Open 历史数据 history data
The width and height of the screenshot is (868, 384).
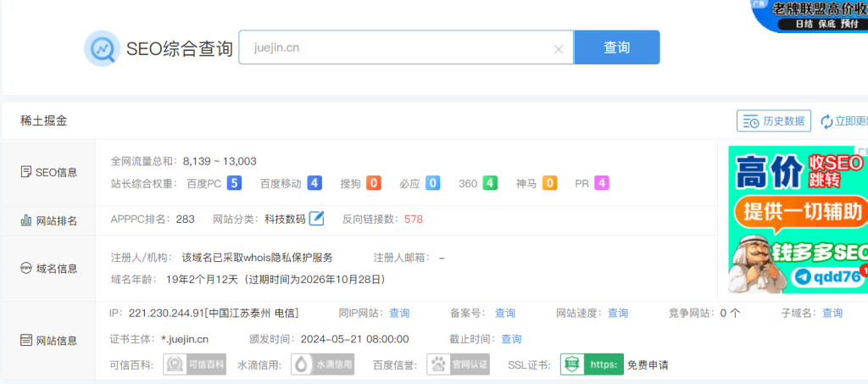tap(773, 121)
